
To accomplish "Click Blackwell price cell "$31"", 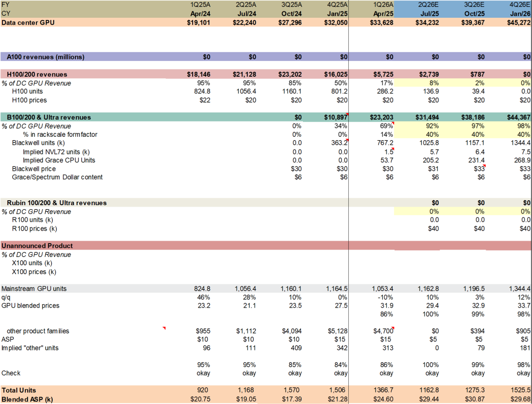I will 433,169.
